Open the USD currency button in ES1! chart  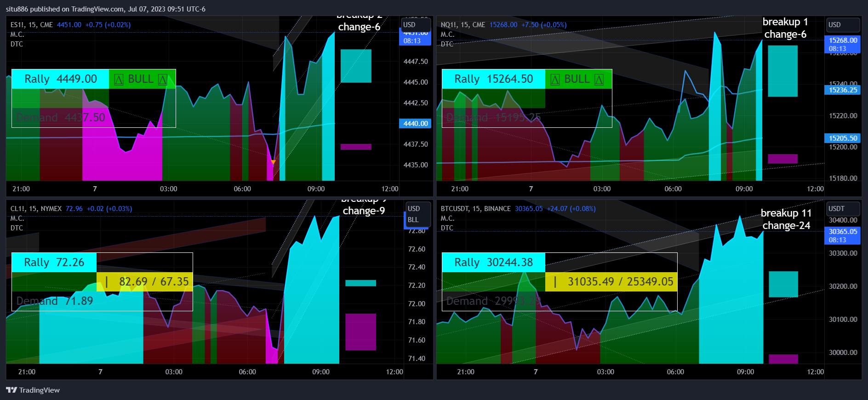pos(416,25)
